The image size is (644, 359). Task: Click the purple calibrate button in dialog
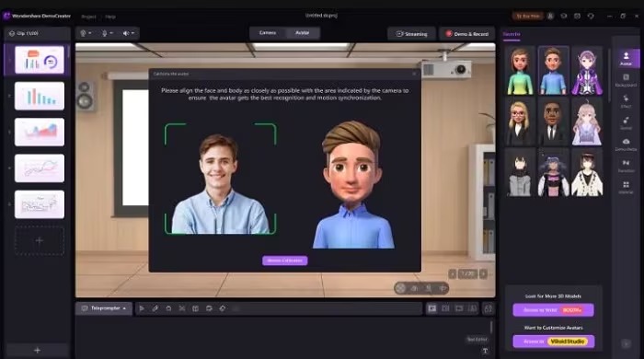click(284, 261)
